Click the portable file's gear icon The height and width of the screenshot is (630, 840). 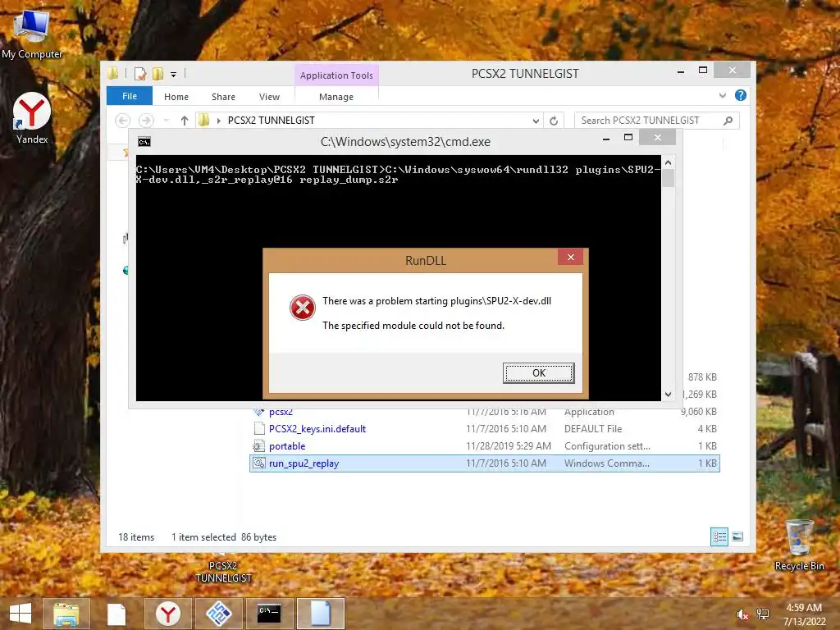click(258, 445)
